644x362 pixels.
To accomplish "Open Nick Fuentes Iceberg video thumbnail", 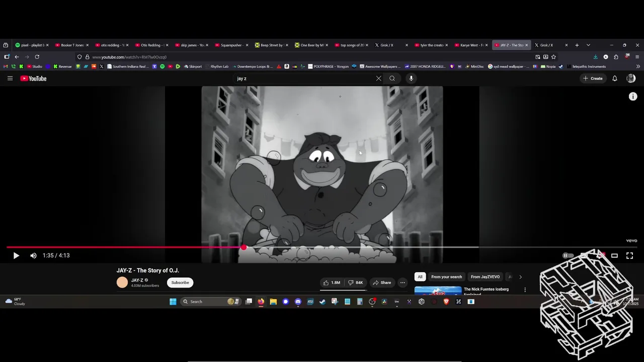I will pos(438,291).
